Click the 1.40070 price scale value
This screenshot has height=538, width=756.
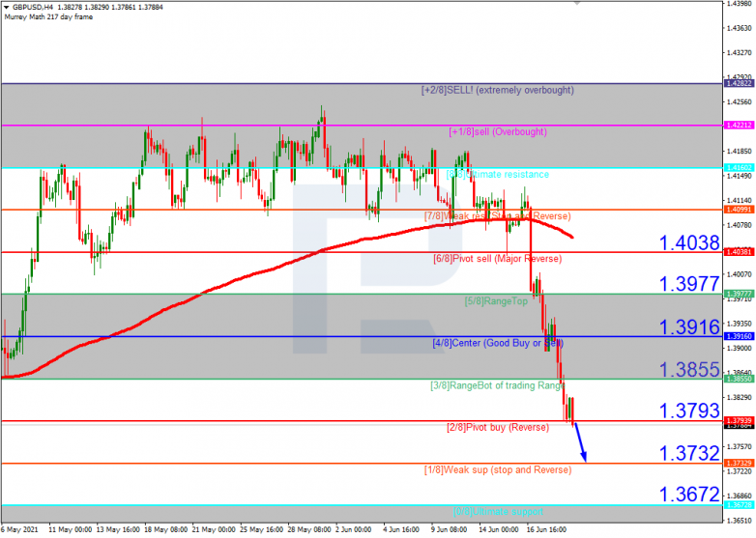(740, 274)
